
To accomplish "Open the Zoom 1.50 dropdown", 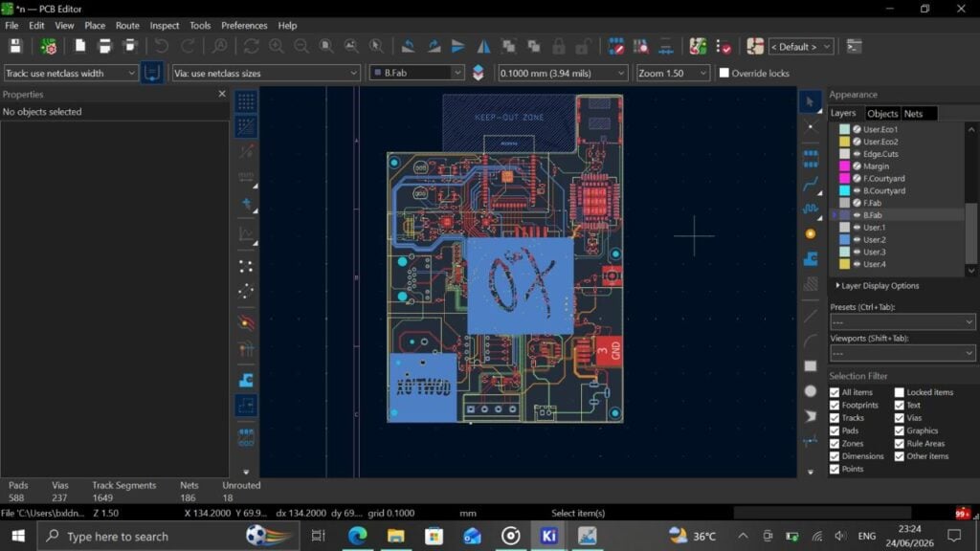I will pos(673,73).
